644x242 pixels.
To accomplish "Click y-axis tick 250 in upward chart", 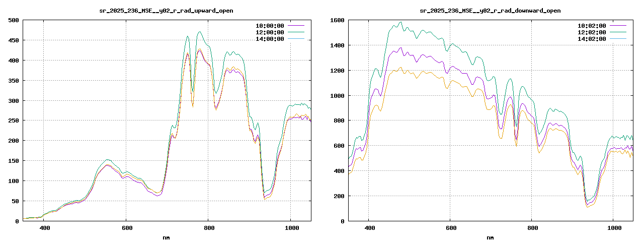I will click(x=14, y=121).
